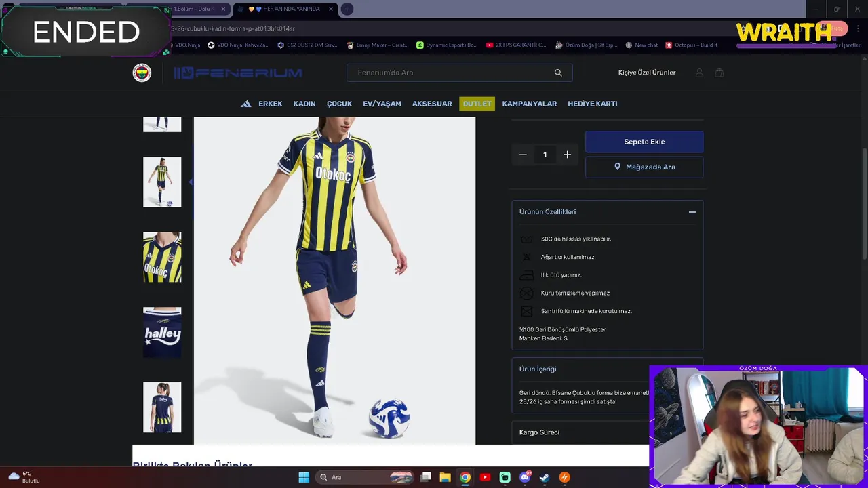Image resolution: width=868 pixels, height=488 pixels.
Task: Go to the OUTLET section
Action: point(477,104)
